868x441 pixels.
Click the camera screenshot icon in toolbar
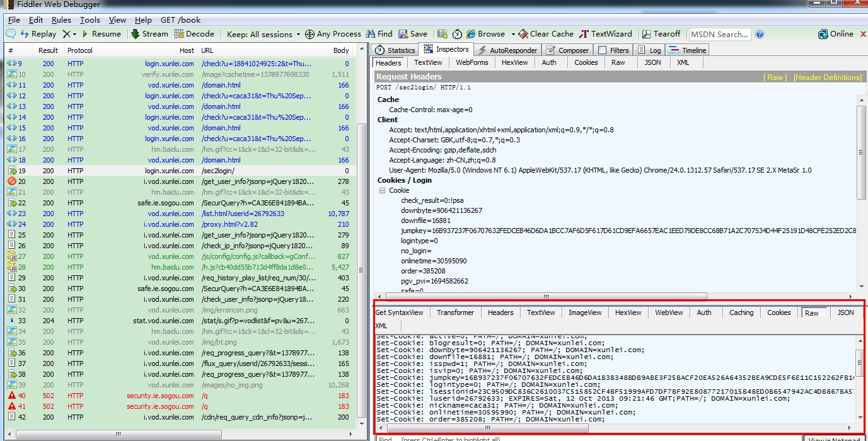[443, 34]
